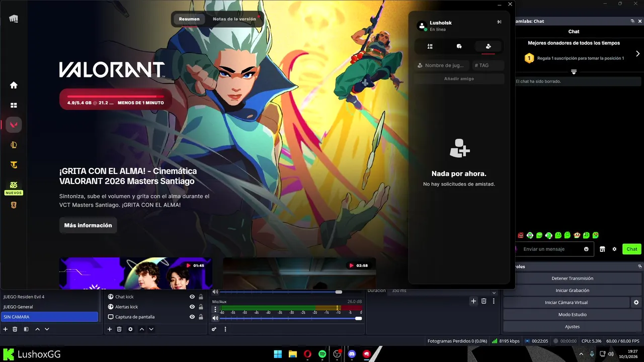Move the scene up with arrow
The height and width of the screenshot is (362, 644).
point(37,329)
